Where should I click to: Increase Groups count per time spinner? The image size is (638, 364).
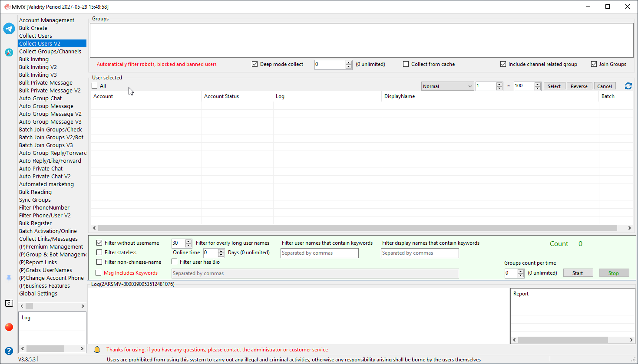[x=521, y=271]
